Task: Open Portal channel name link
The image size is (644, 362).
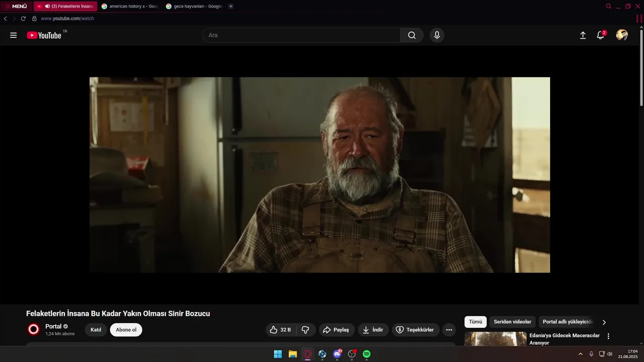Action: point(53,326)
